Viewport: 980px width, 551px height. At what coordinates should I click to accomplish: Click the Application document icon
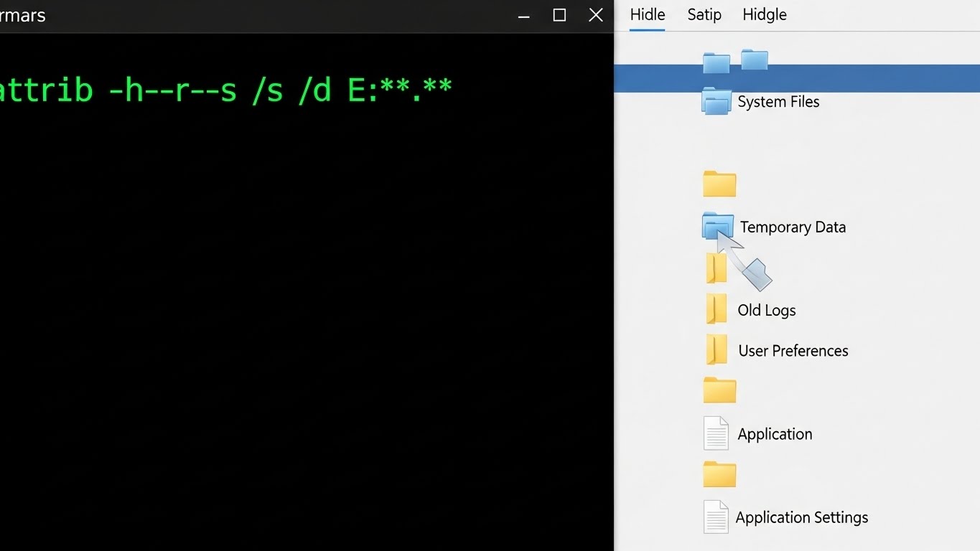pyautogui.click(x=716, y=433)
